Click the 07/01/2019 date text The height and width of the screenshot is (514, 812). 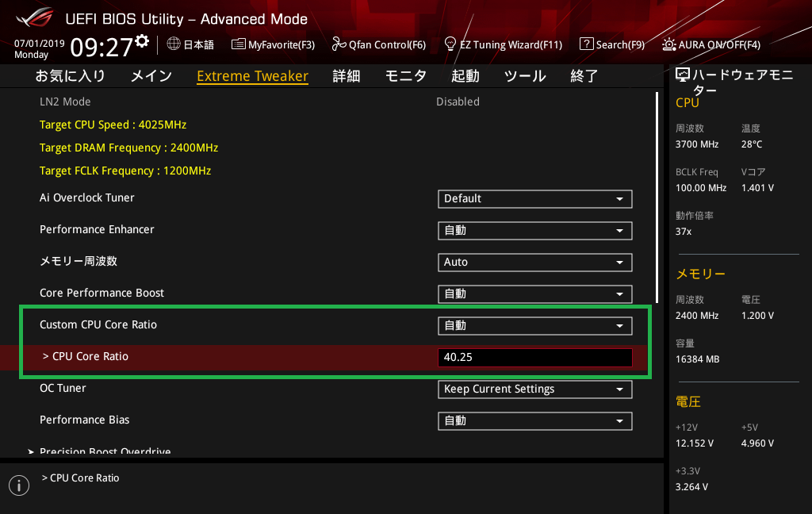pos(40,44)
